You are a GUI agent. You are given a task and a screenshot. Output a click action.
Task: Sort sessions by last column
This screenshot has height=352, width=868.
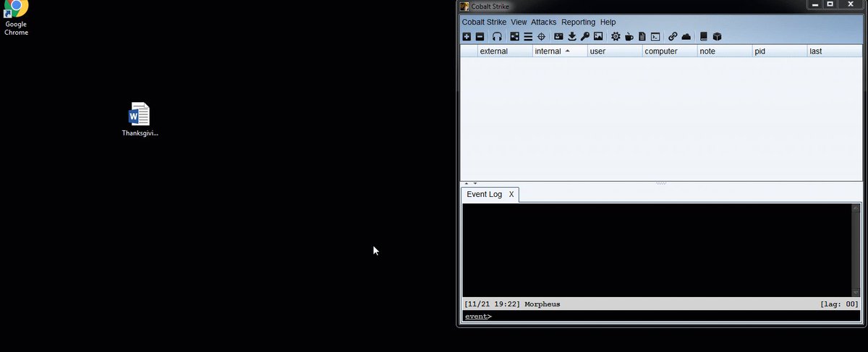coord(835,51)
